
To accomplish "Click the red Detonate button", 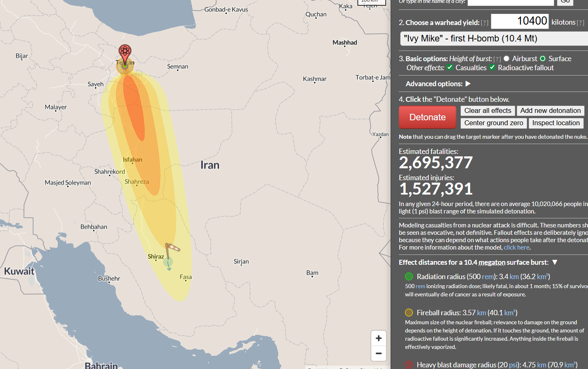I will coord(428,117).
